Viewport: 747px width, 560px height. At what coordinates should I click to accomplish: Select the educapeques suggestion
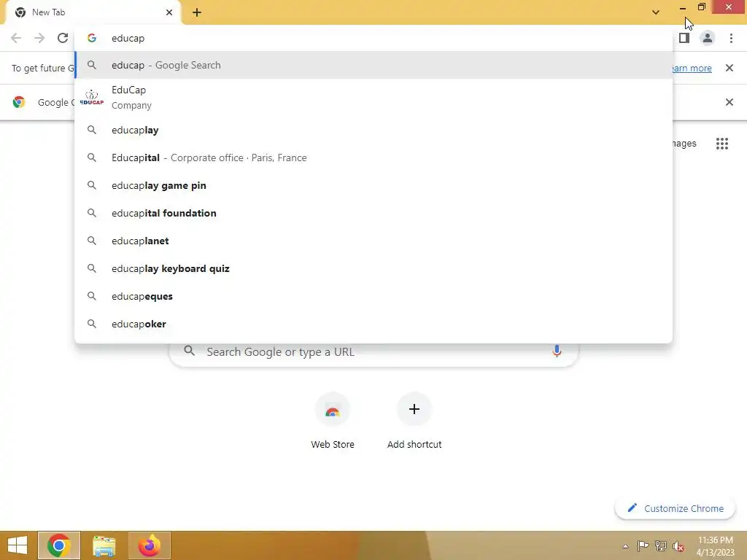pyautogui.click(x=373, y=296)
